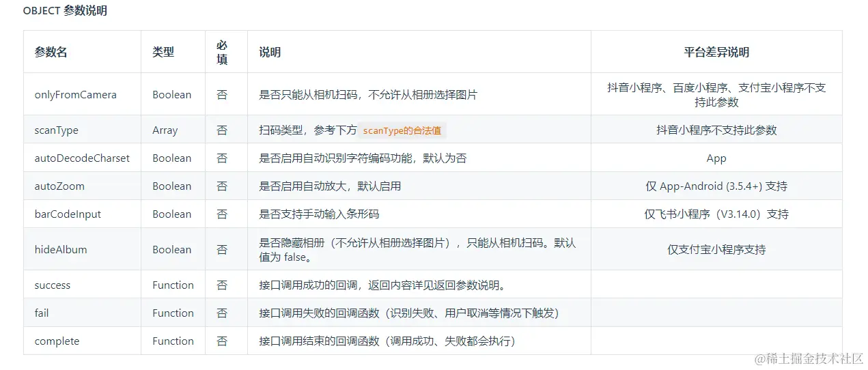Click the "仅支付宝小程序支持" platform note

(x=716, y=250)
